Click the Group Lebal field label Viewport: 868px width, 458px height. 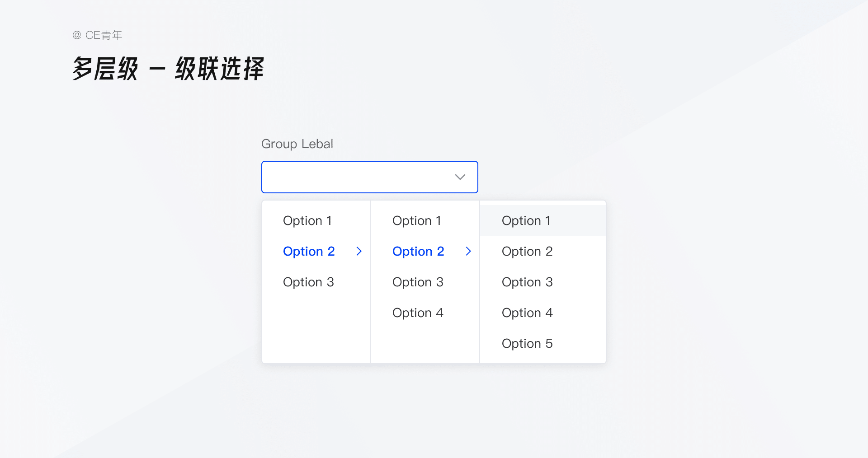click(x=297, y=144)
